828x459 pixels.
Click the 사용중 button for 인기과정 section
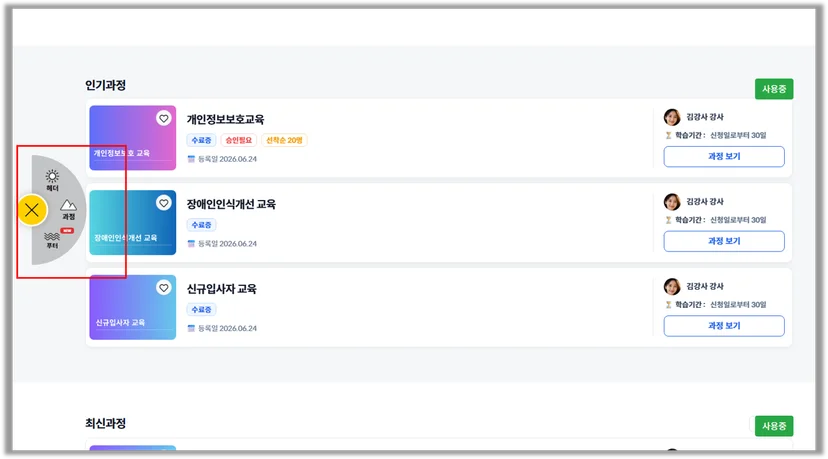point(774,89)
